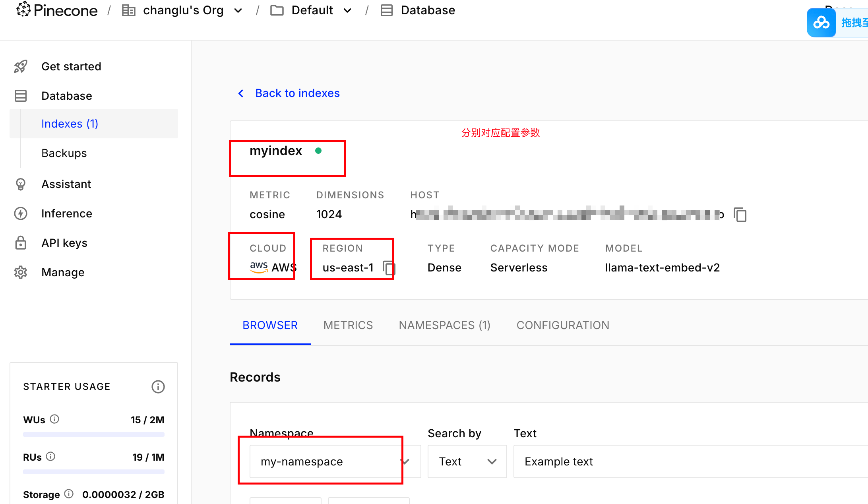Switch to the METRICS tab
Image resolution: width=868 pixels, height=504 pixels.
pyautogui.click(x=348, y=325)
